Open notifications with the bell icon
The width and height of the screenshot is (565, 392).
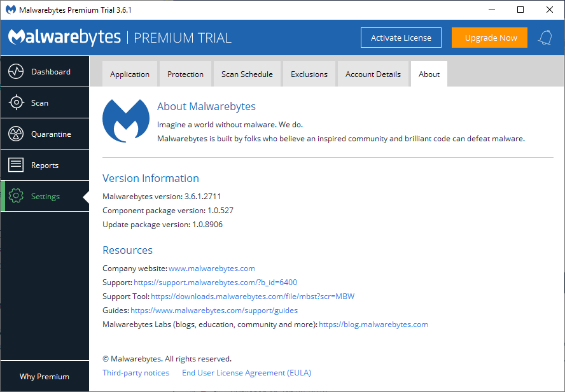(545, 38)
